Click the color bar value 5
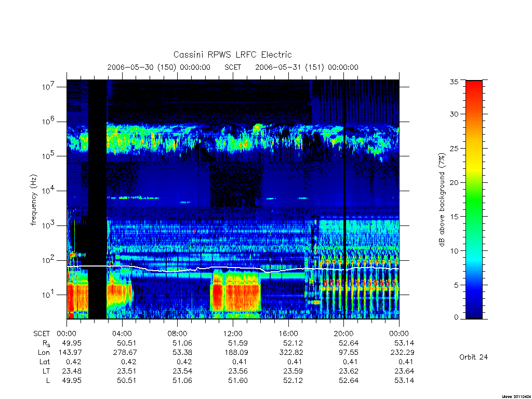Viewport: 532px width, 399px height. click(x=456, y=285)
